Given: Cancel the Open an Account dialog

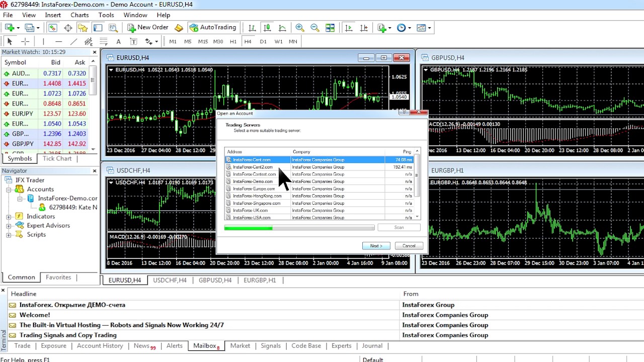Looking at the screenshot, I should (409, 246).
